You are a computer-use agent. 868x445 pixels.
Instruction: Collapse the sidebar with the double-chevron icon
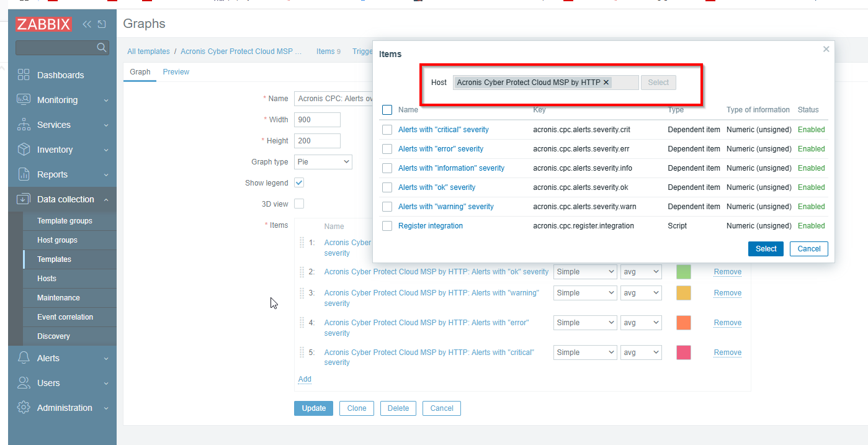pos(87,24)
